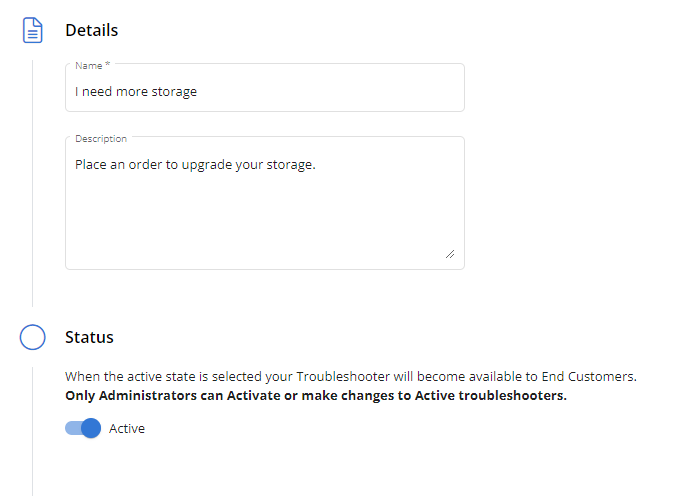Click the Troubleshooter availability explanation sentence
The image size is (692, 496).
pyautogui.click(x=350, y=377)
